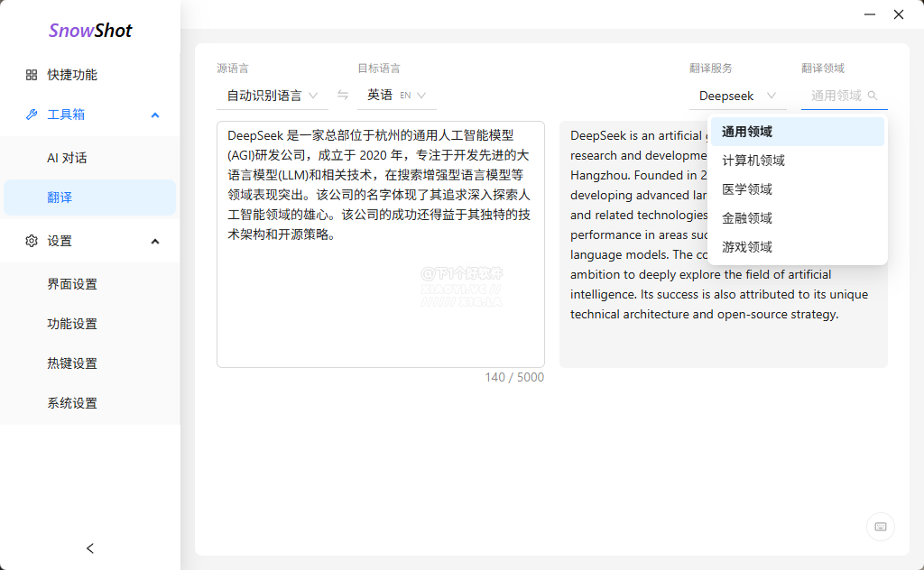The width and height of the screenshot is (924, 570).
Task: Click the 翻译服务 label
Action: pos(711,69)
